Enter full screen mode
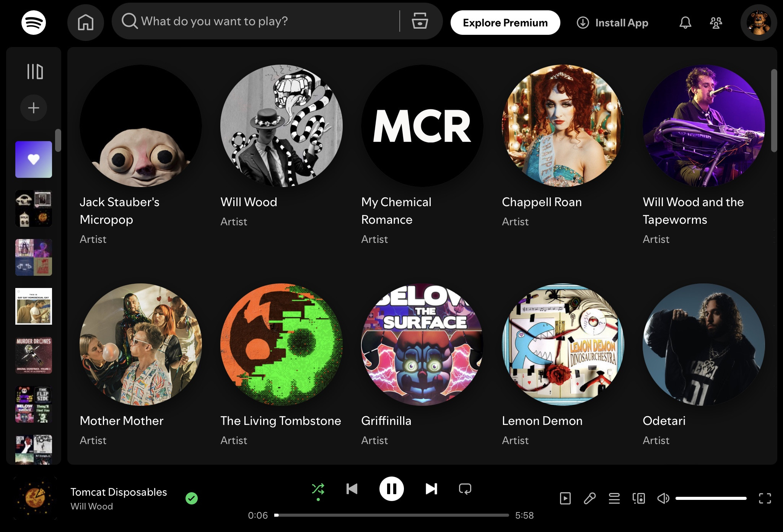 click(765, 498)
